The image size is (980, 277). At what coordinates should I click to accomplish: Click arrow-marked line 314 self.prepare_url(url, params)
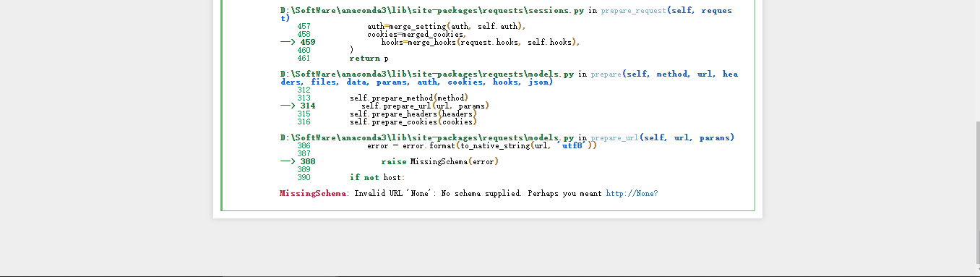426,106
